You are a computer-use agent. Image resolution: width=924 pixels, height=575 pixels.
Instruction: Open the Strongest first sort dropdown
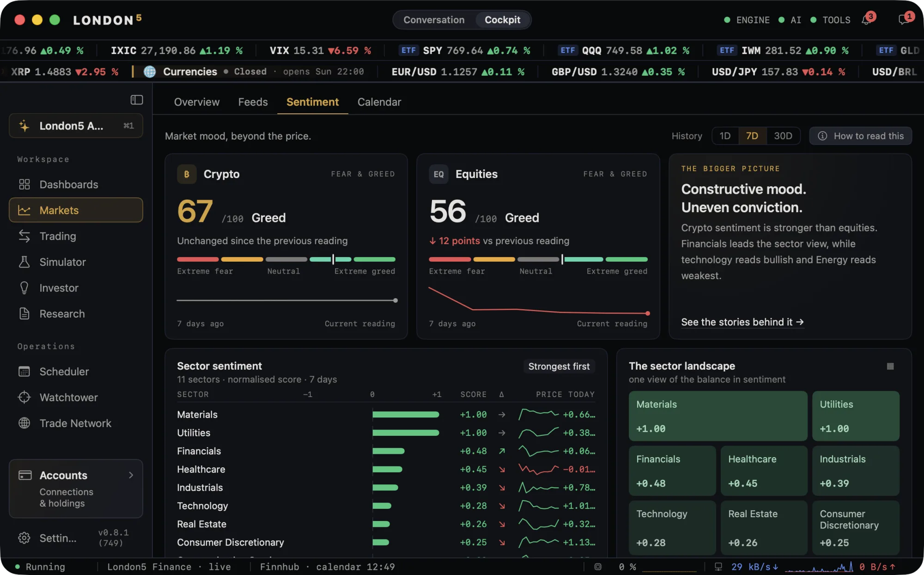[x=559, y=367]
